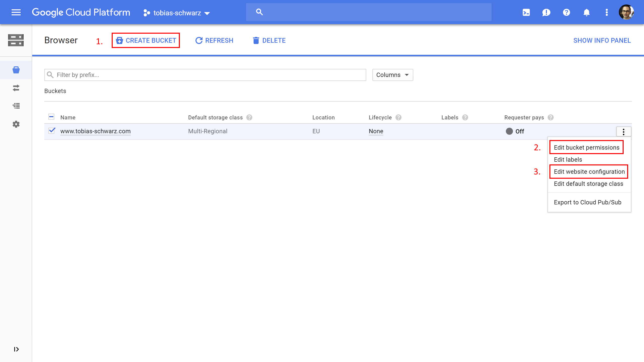Screen dimensions: 644x362
Task: Toggle the select-all buckets checkbox
Action: pyautogui.click(x=51, y=117)
